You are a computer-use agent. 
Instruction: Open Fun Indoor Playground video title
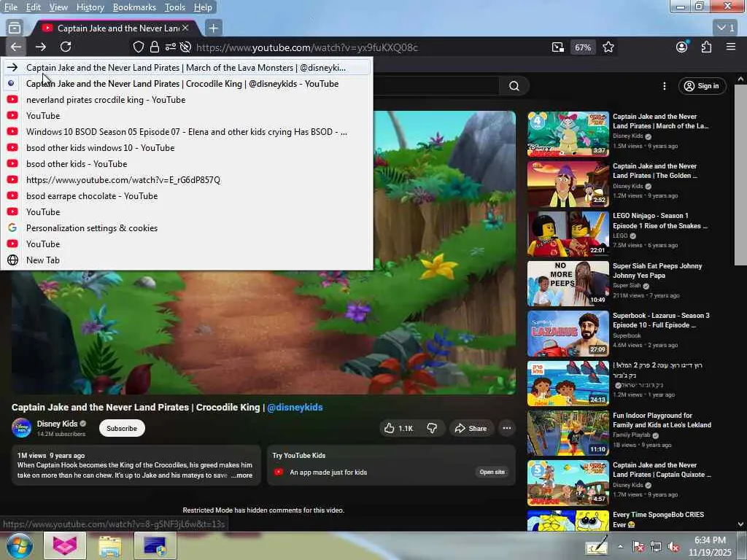pyautogui.click(x=662, y=420)
